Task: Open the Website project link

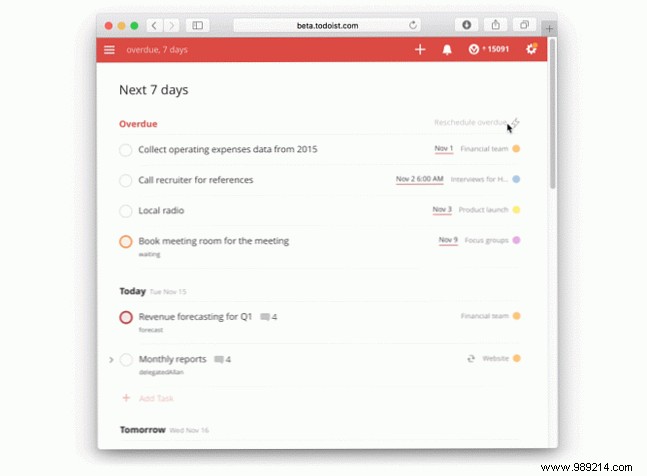Action: pos(496,358)
